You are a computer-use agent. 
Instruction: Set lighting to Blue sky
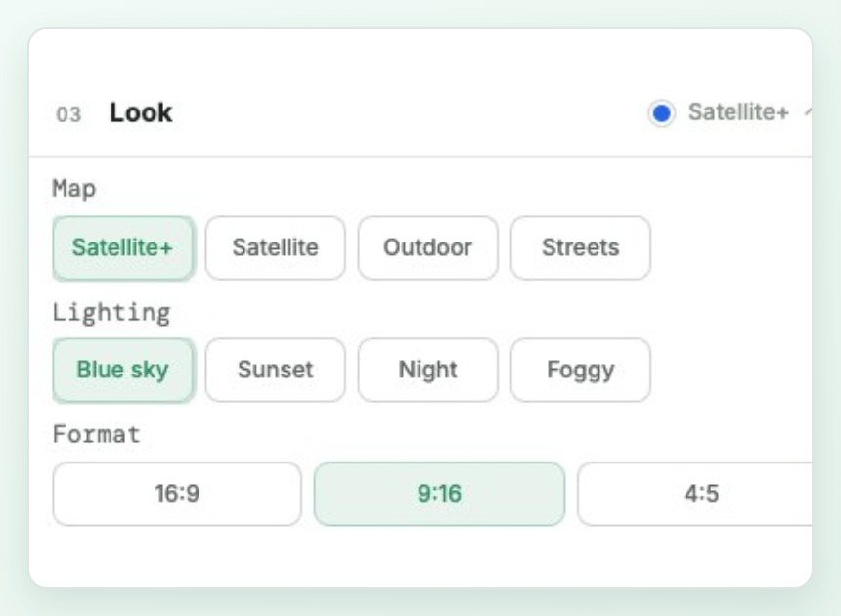pos(123,370)
